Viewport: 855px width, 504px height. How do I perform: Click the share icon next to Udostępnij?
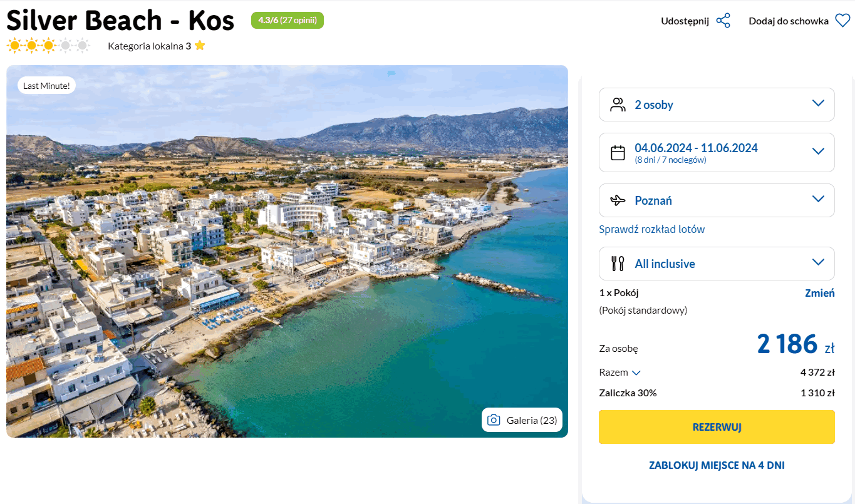click(x=723, y=21)
